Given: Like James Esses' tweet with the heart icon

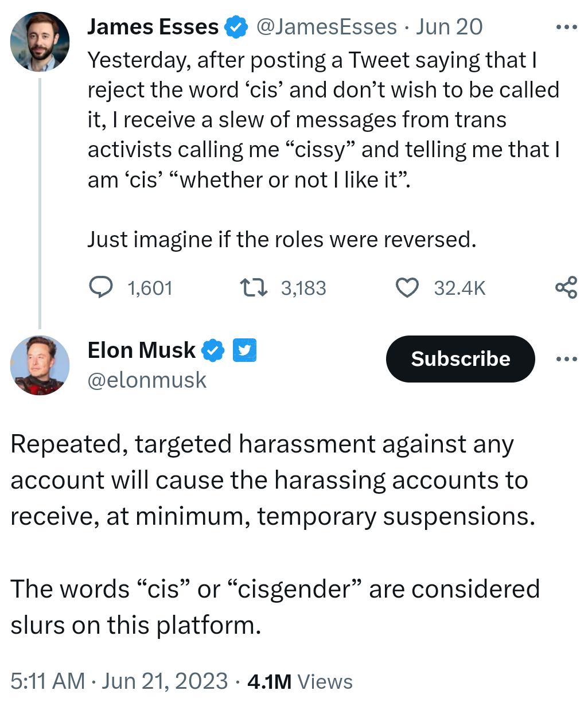Looking at the screenshot, I should (407, 287).
